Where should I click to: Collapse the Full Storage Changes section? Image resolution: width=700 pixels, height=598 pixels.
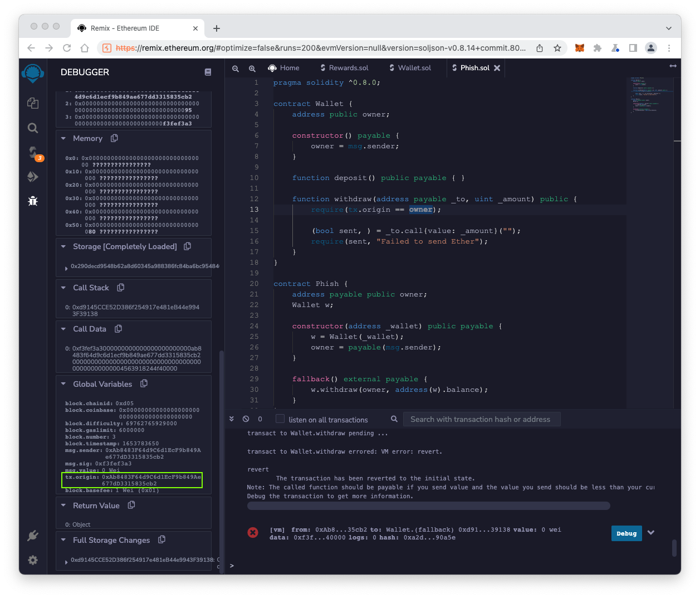pyautogui.click(x=63, y=540)
